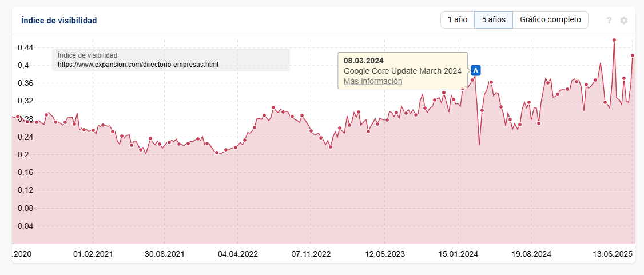Click the expansion.com directorio-empresas URL in legend
The width and height of the screenshot is (644, 275).
pos(138,65)
